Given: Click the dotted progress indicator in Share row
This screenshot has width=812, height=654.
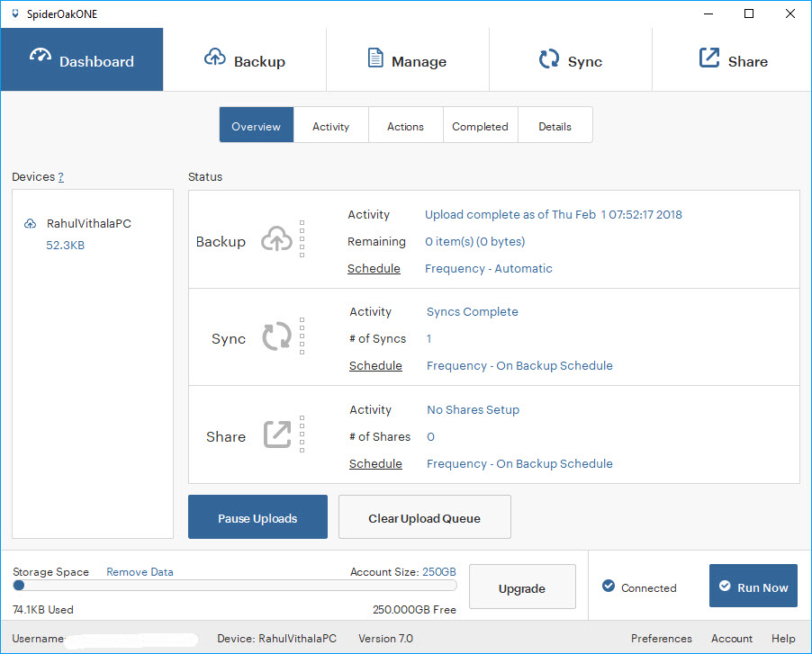Looking at the screenshot, I should click(x=302, y=435).
